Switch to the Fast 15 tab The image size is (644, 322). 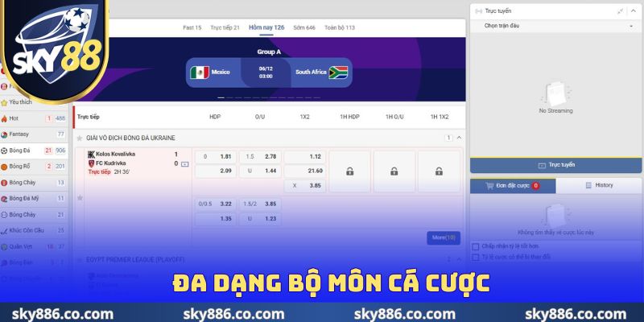(192, 27)
